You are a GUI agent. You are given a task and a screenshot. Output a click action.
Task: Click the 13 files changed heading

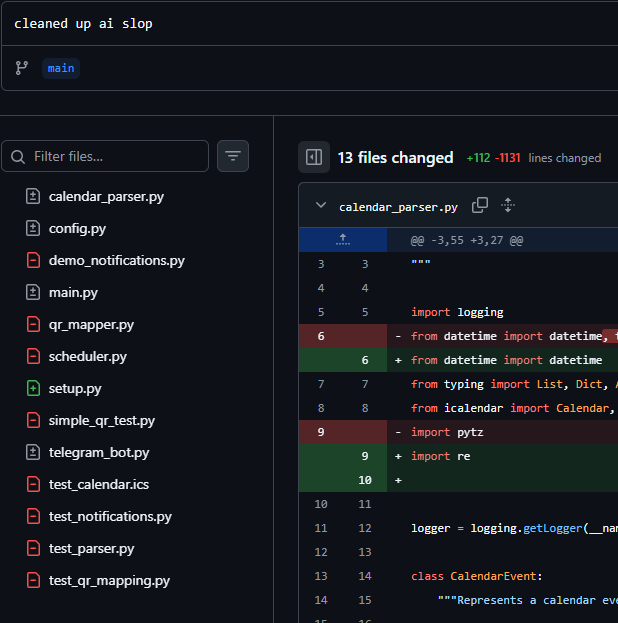click(395, 158)
